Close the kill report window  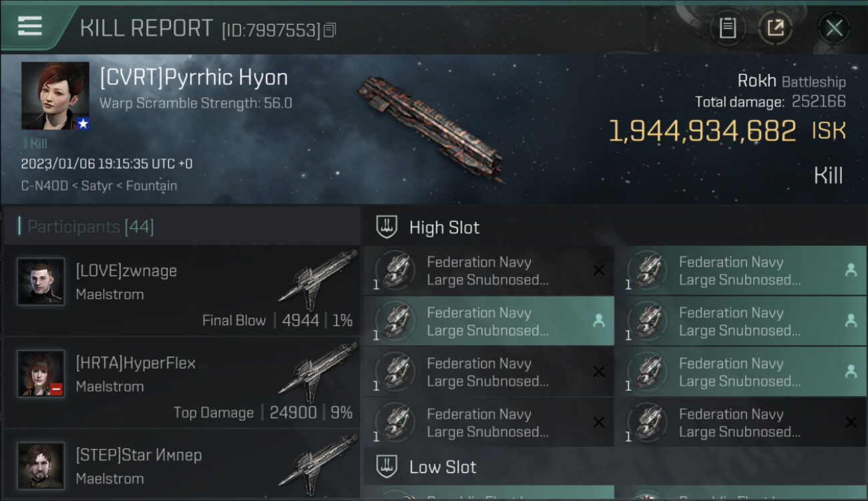pos(834,28)
